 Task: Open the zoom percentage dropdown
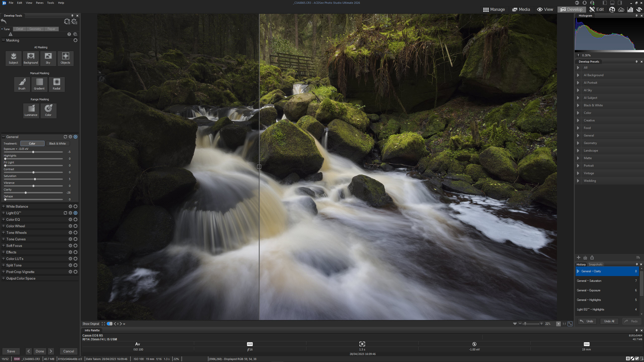click(x=558, y=324)
